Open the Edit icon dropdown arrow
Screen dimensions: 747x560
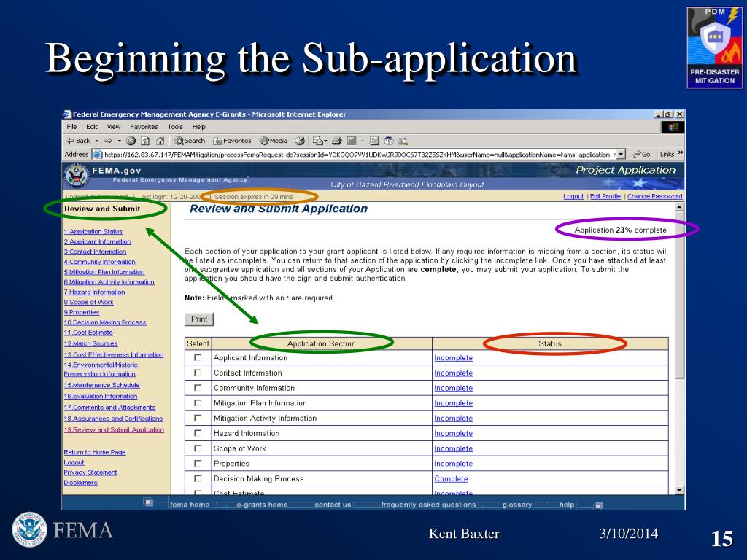(x=363, y=141)
